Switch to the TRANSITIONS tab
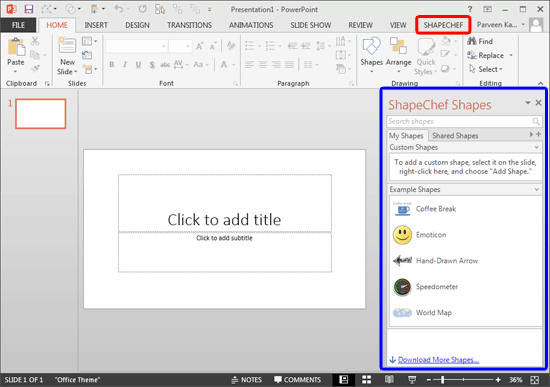Viewport: 550px width, 387px height. pyautogui.click(x=189, y=25)
